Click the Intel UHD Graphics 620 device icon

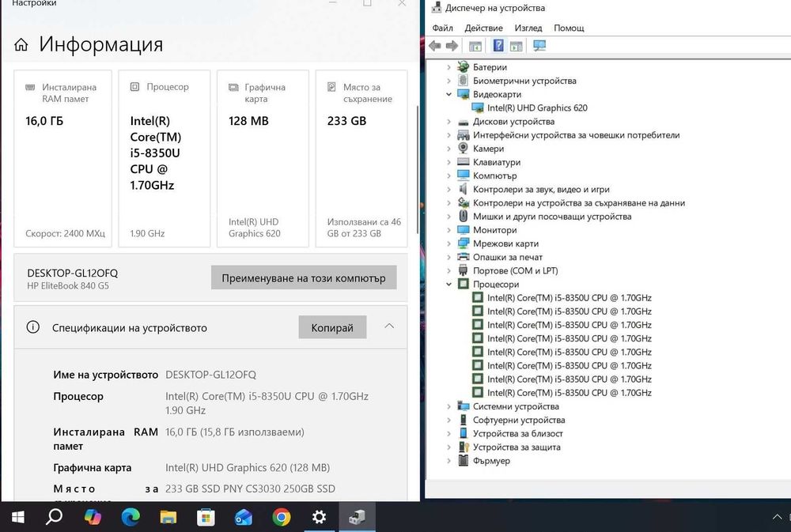[477, 108]
